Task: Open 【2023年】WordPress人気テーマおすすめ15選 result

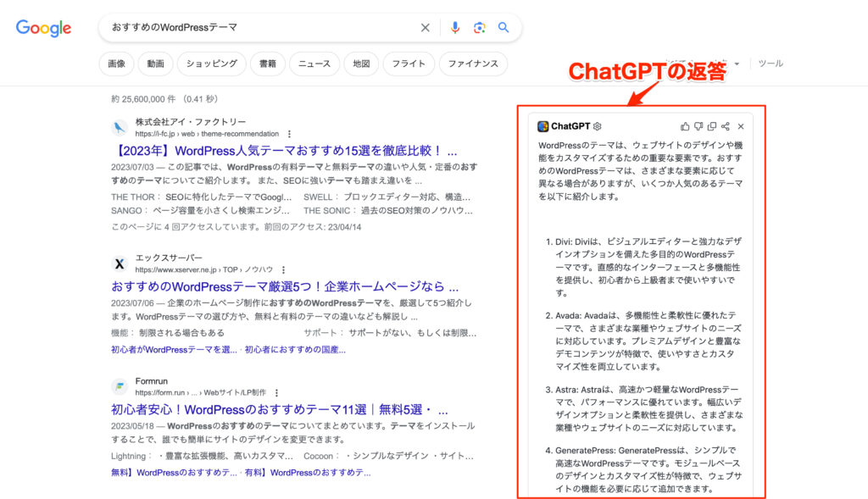Action: (285, 151)
